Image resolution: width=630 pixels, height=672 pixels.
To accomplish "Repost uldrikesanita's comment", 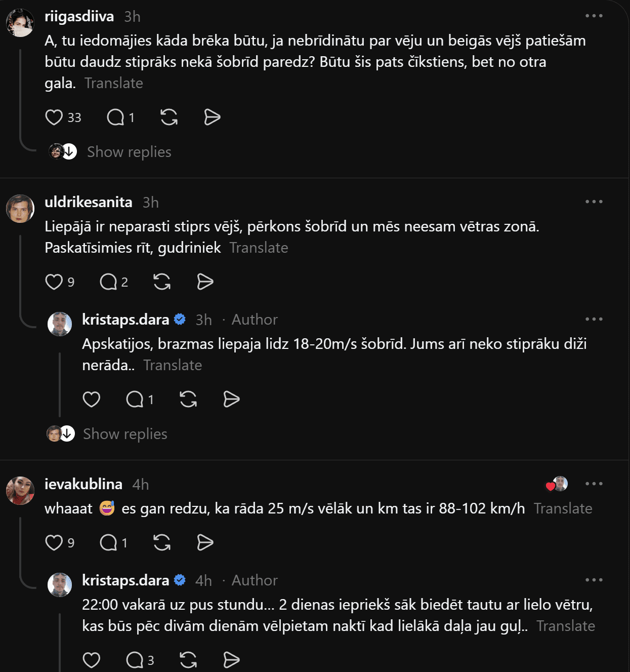I will coord(162,282).
